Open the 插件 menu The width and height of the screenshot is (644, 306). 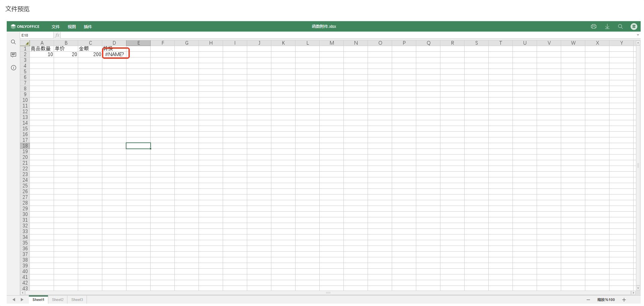(x=88, y=27)
